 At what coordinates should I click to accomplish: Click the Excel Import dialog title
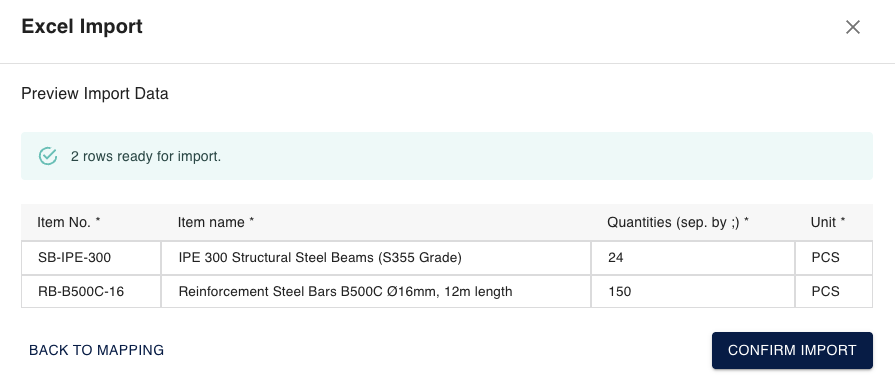[82, 27]
